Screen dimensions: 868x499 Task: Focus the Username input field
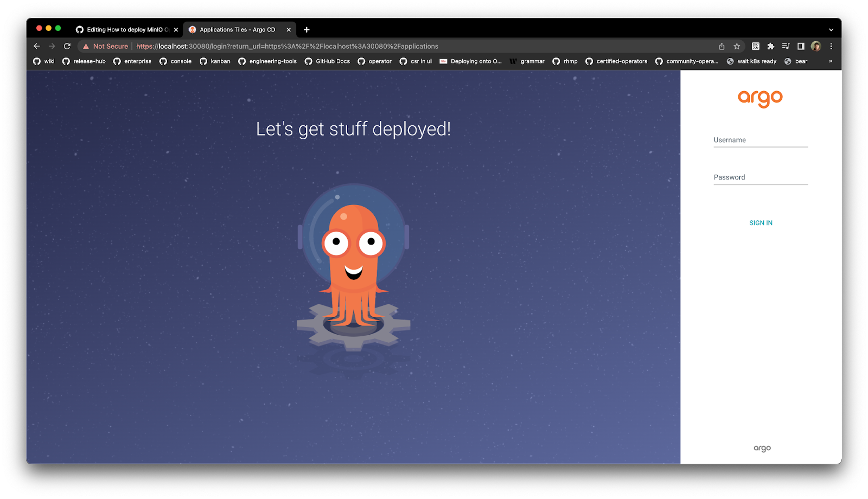(x=761, y=140)
